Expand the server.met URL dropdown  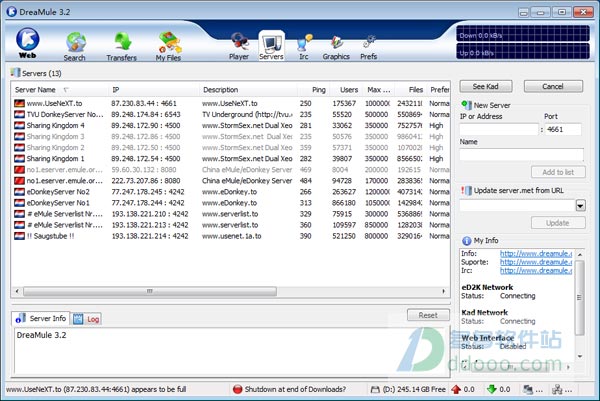pyautogui.click(x=580, y=206)
